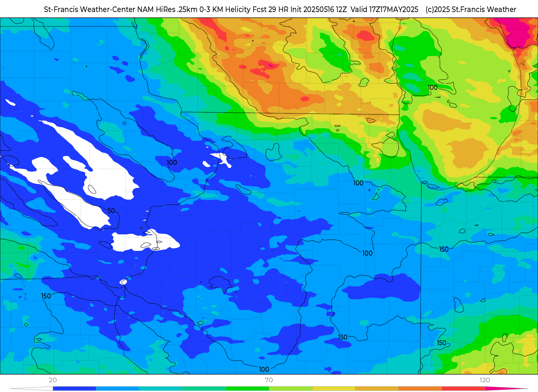The height and width of the screenshot is (392, 538).
Task: Click the pure green color bar segment
Action: click(x=247, y=389)
